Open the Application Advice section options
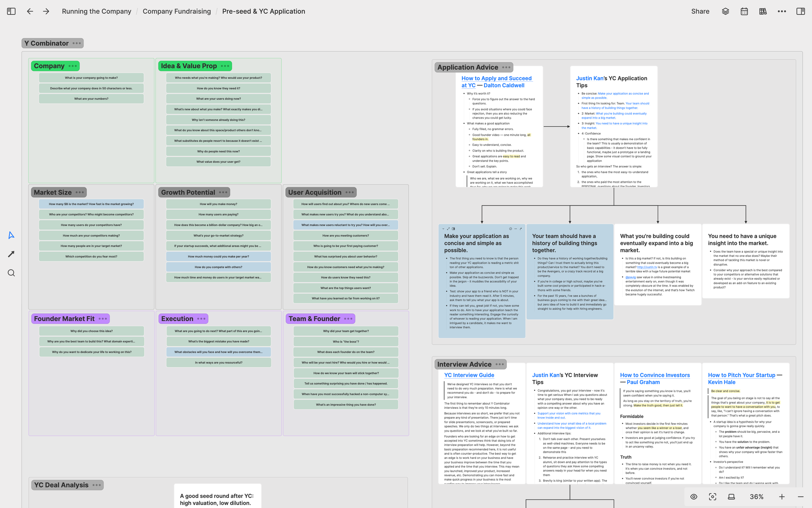This screenshot has height=508, width=812. (506, 67)
